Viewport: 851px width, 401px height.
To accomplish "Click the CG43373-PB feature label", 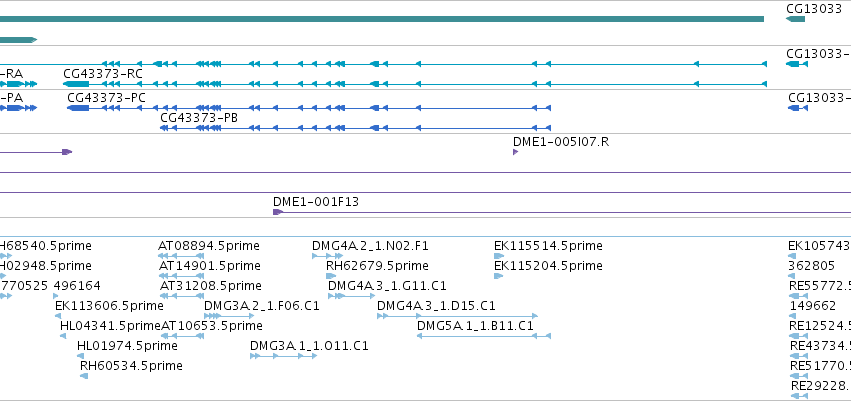I will point(199,118).
